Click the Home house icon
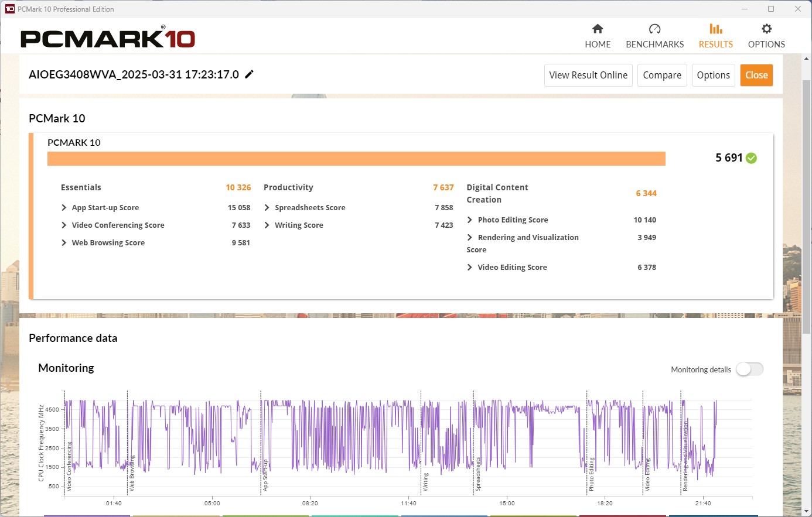 point(598,29)
